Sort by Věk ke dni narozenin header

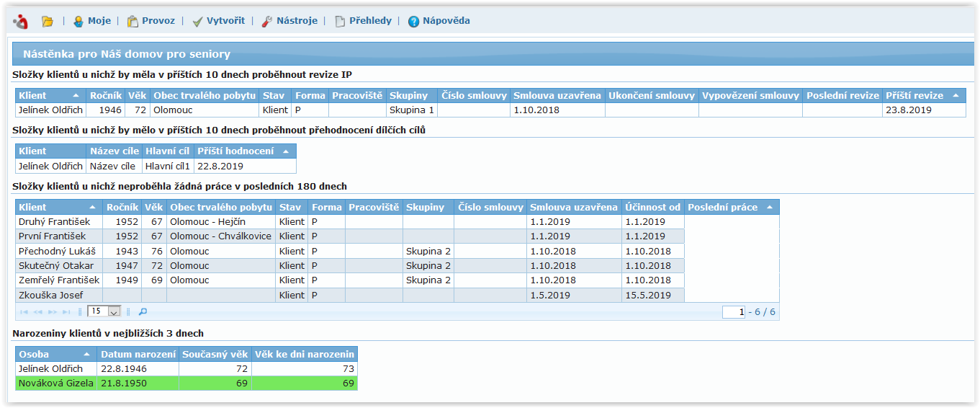(x=305, y=354)
